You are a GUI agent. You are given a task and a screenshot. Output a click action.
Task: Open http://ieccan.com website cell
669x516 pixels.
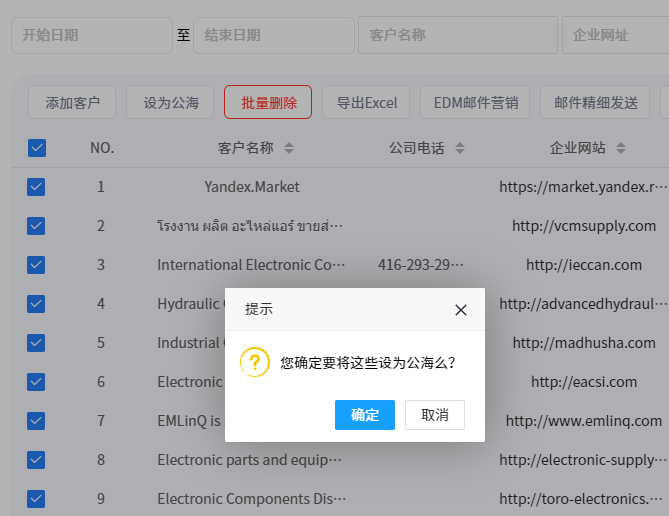(584, 265)
